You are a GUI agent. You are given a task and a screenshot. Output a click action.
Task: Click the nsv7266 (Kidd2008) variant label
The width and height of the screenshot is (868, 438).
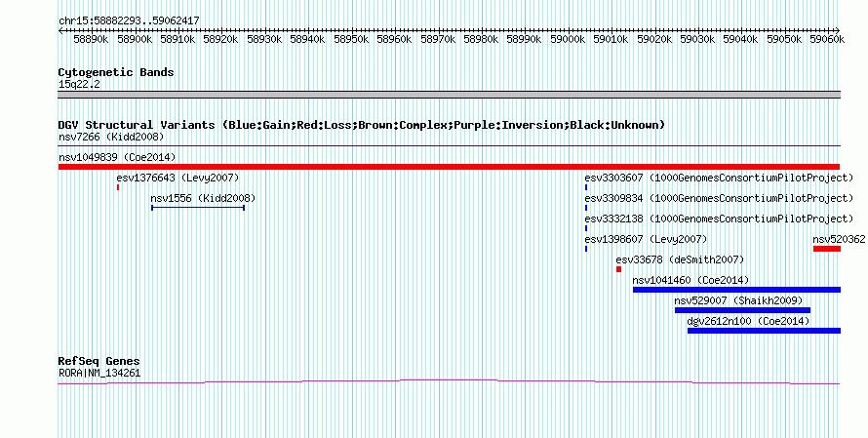111,137
